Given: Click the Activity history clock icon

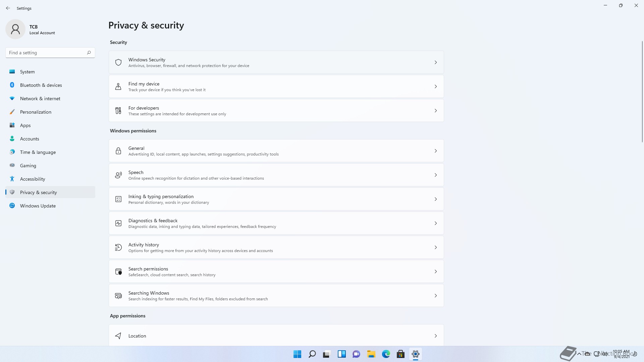Looking at the screenshot, I should [118, 247].
